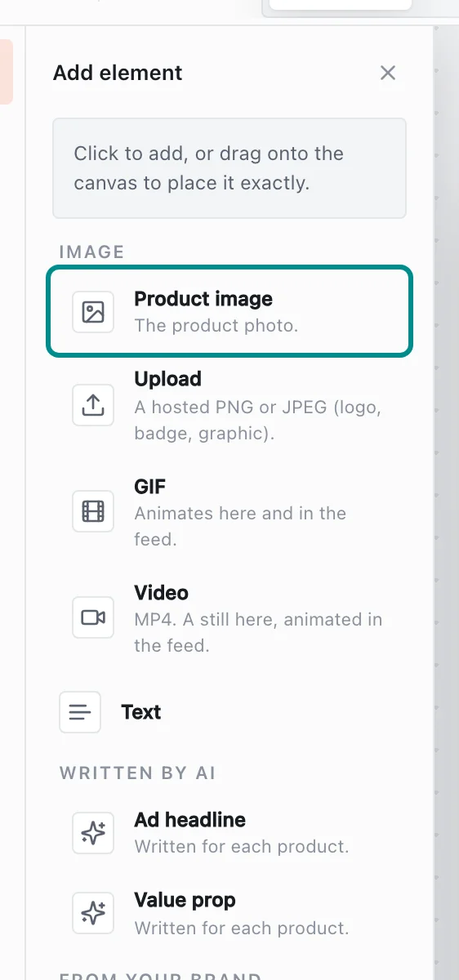Click 'Written for each product.' under Ad headline

(242, 845)
